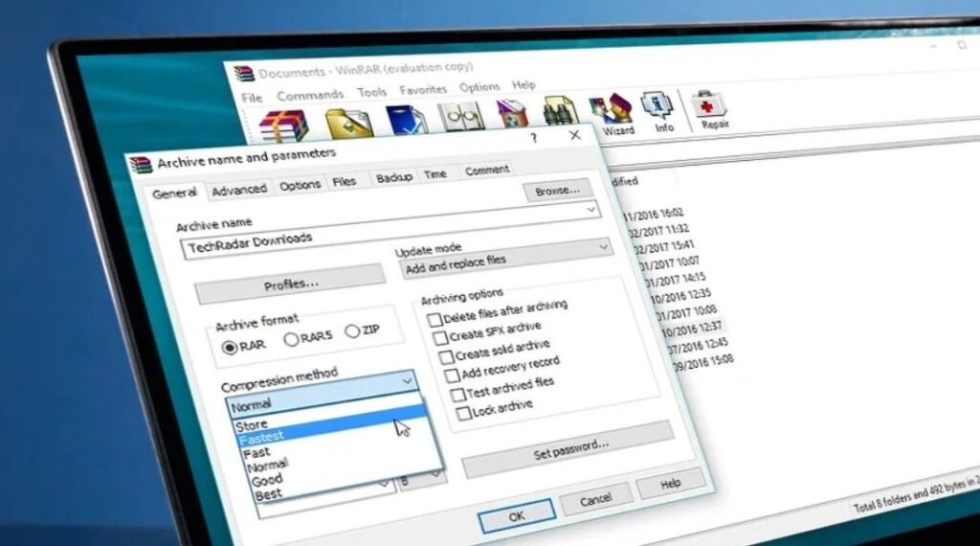980x546 pixels.
Task: Click the Extract To folder toolbar icon
Action: click(349, 122)
